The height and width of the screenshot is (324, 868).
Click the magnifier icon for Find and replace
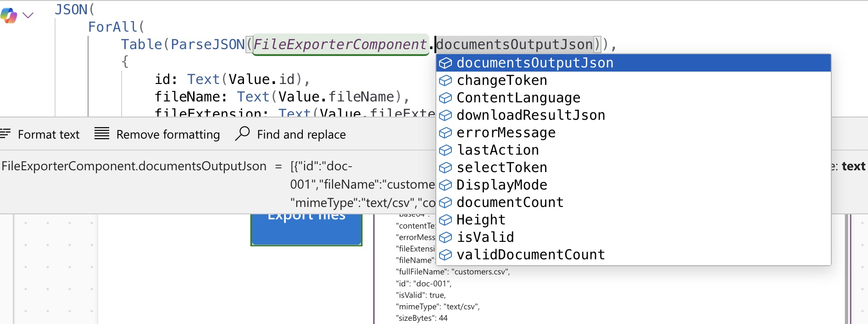coord(242,134)
